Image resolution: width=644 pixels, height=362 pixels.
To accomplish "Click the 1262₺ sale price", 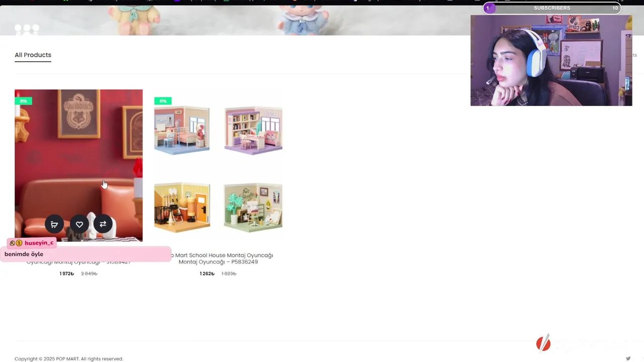I will click(x=207, y=274).
